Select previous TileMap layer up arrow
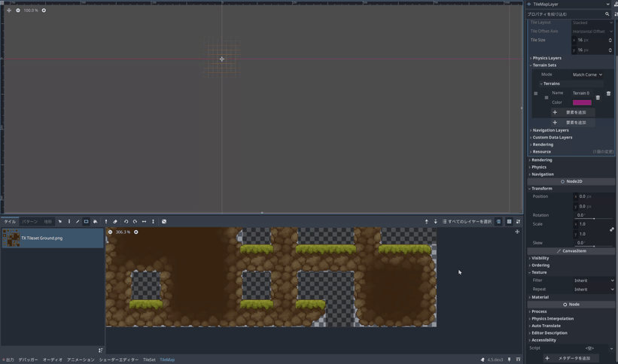 pos(426,221)
